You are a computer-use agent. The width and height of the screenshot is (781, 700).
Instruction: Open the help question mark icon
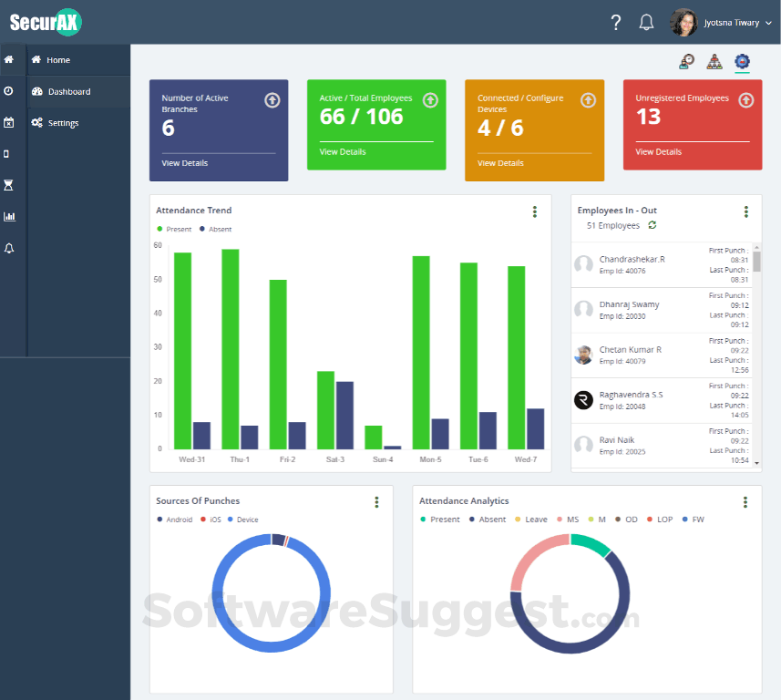(x=616, y=23)
